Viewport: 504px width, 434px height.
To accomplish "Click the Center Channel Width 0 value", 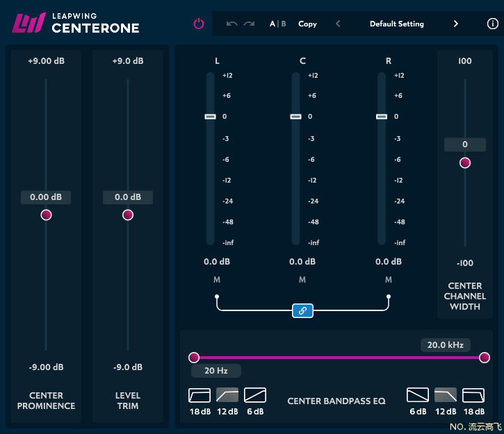I will point(465,144).
